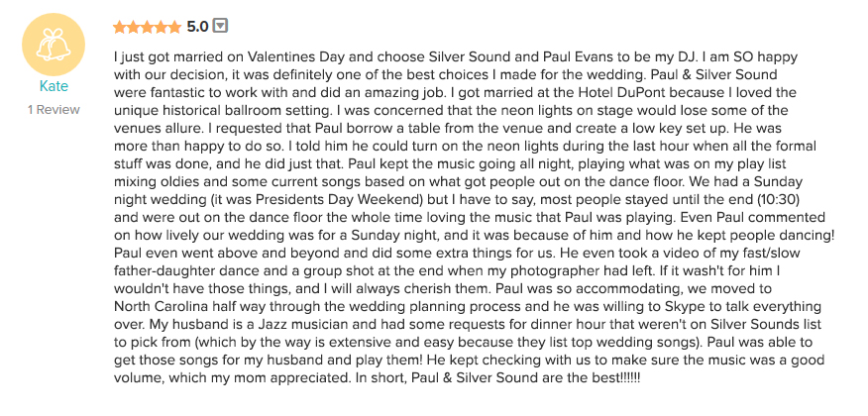This screenshot has width=868, height=416.
Task: Click the "North Carolina" text
Action: 154,306
